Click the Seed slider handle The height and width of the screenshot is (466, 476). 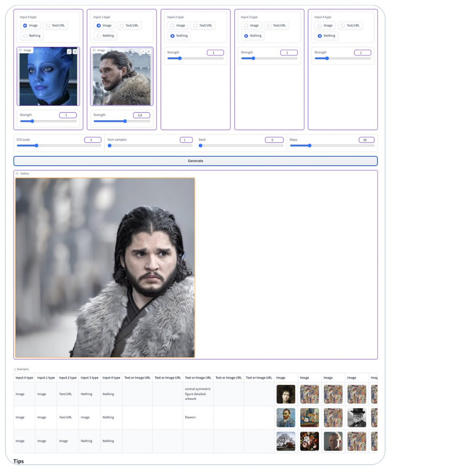click(200, 146)
